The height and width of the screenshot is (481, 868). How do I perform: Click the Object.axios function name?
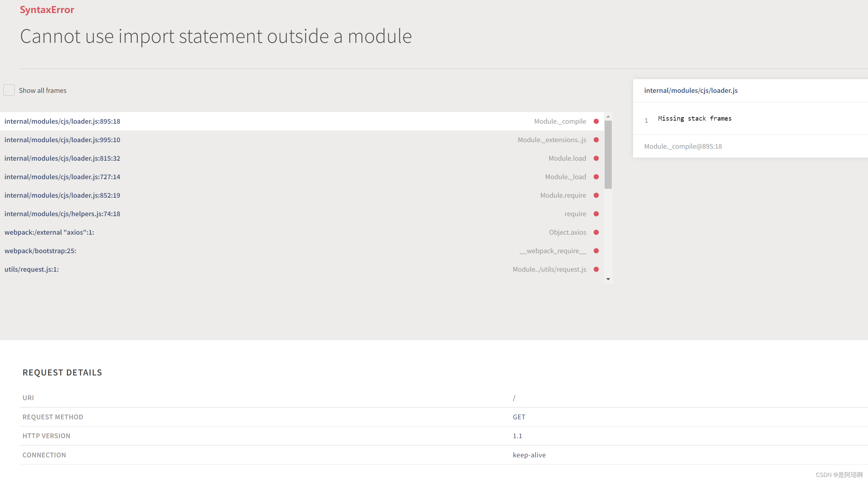click(568, 232)
